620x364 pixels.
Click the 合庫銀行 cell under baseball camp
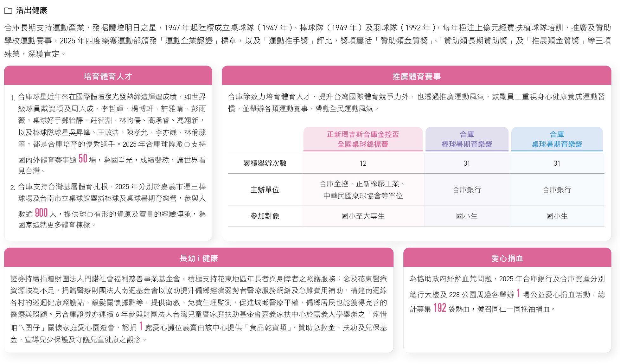click(467, 189)
